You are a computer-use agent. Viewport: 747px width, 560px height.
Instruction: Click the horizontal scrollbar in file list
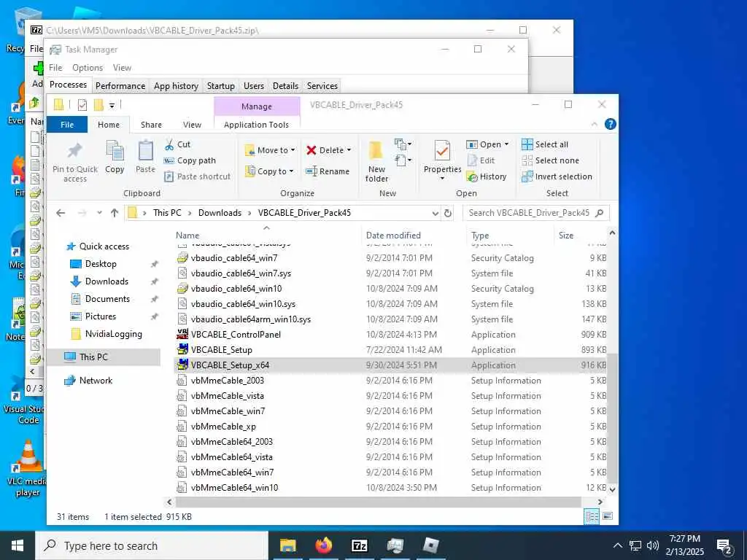pyautogui.click(x=379, y=502)
